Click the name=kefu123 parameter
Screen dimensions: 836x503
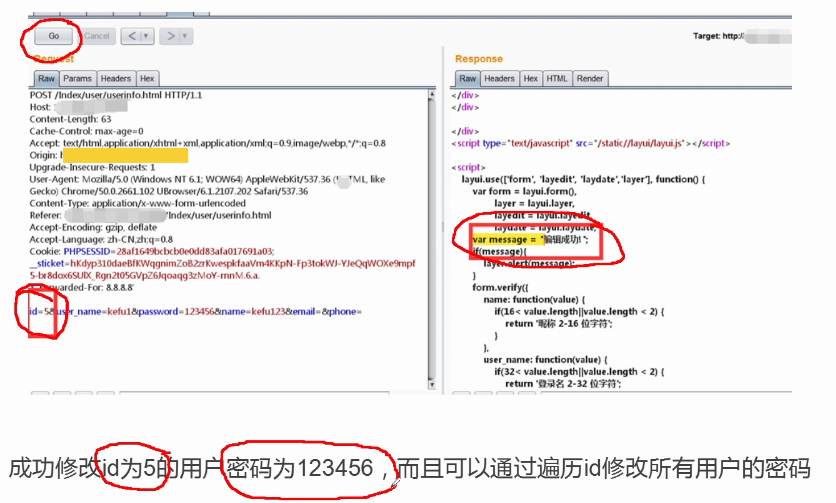(253, 312)
